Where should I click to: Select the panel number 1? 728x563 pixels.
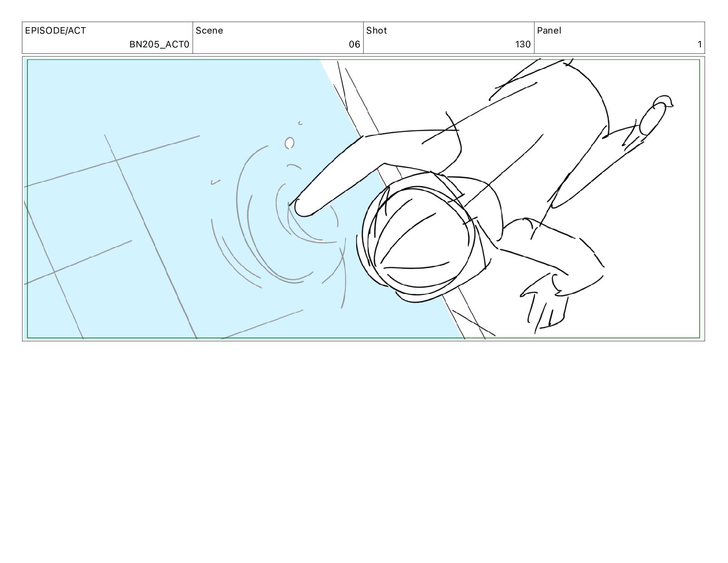coord(700,44)
